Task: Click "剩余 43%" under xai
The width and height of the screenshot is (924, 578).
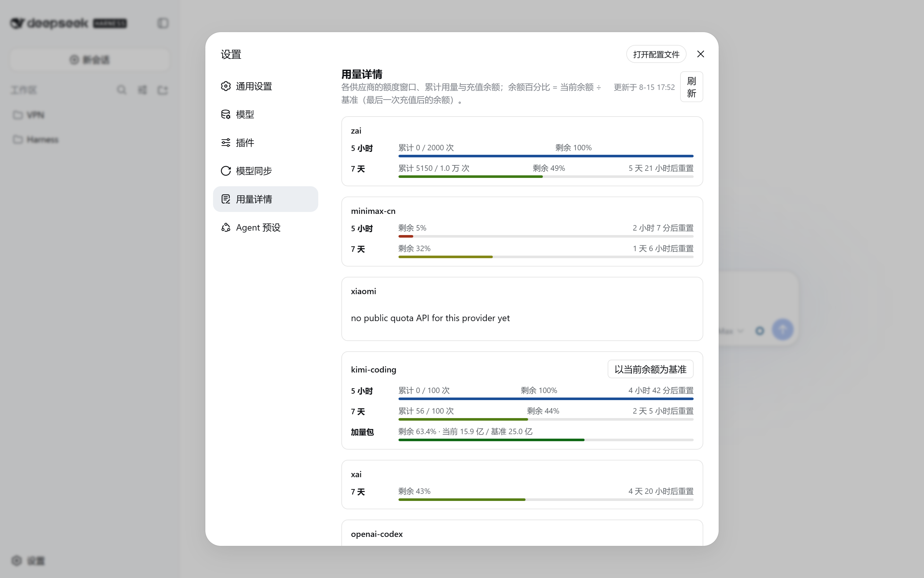Action: pyautogui.click(x=414, y=491)
